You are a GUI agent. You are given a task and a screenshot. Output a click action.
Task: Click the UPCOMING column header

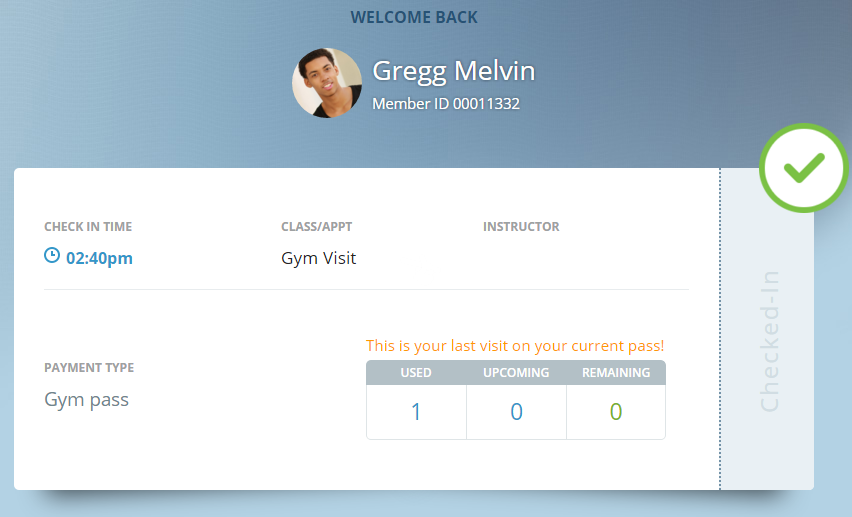point(516,372)
